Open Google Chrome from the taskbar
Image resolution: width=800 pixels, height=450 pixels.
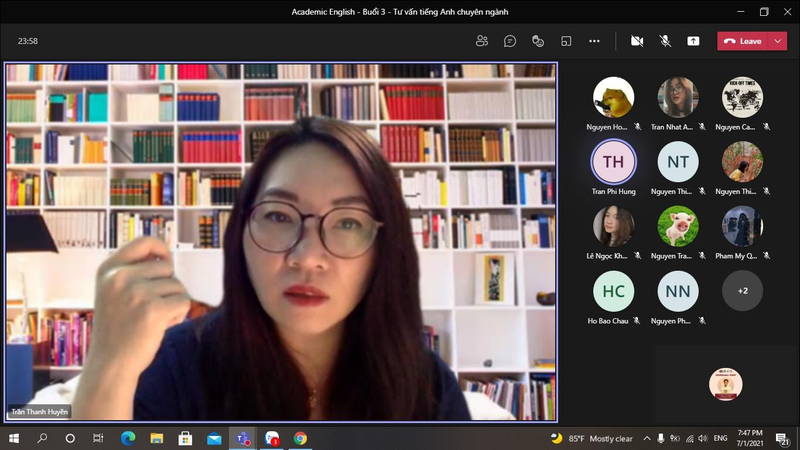coord(300,438)
